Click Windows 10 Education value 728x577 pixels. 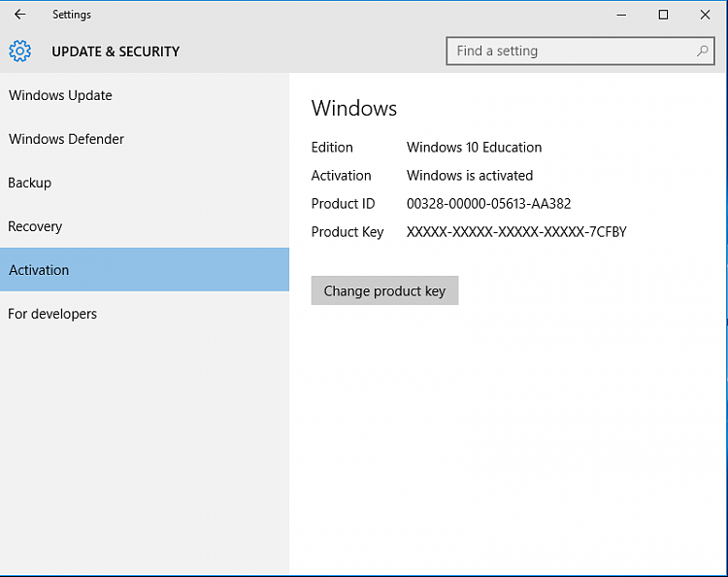pos(474,148)
